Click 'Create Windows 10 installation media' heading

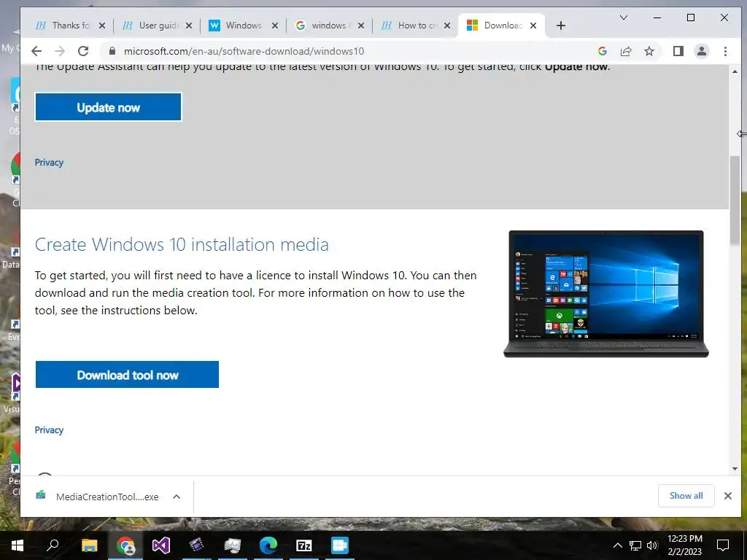[182, 244]
